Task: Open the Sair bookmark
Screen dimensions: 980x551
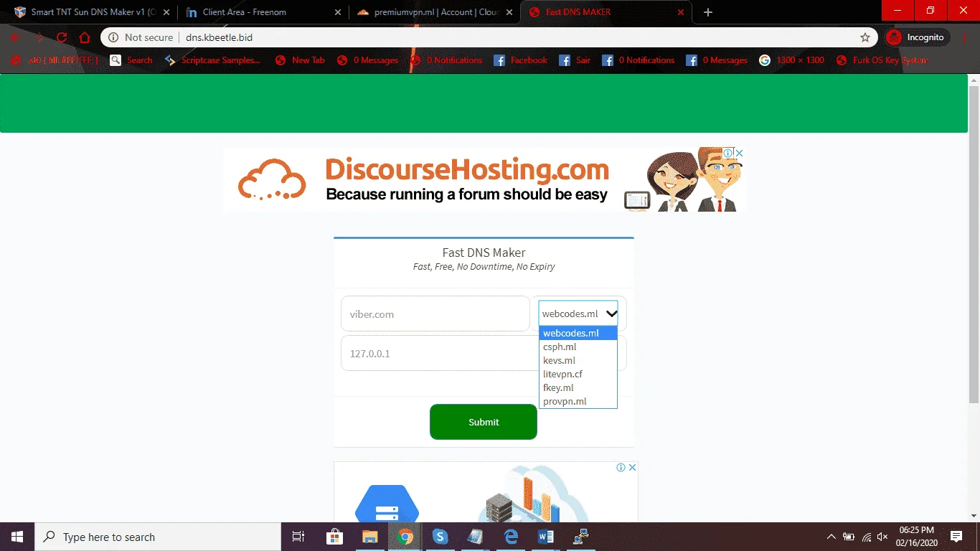Action: point(575,60)
